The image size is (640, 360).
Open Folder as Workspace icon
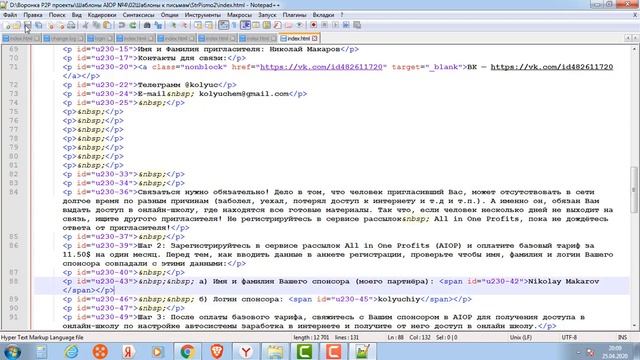tap(289, 25)
